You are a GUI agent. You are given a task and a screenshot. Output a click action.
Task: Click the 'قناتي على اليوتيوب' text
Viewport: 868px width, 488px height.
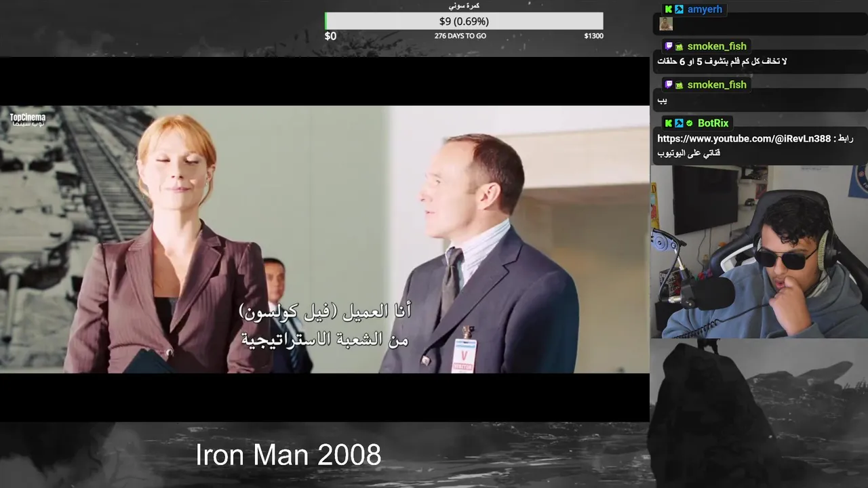click(689, 153)
